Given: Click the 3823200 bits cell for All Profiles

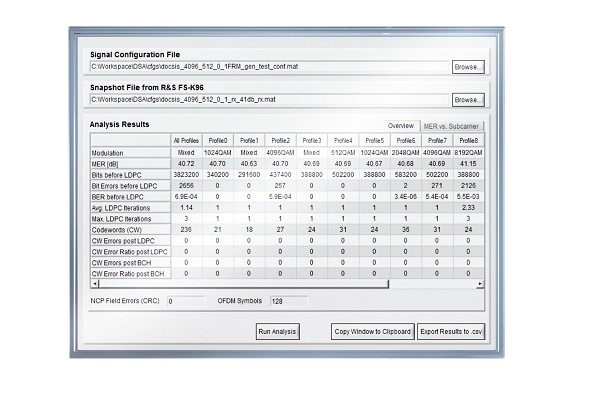Looking at the screenshot, I should pos(186,175).
